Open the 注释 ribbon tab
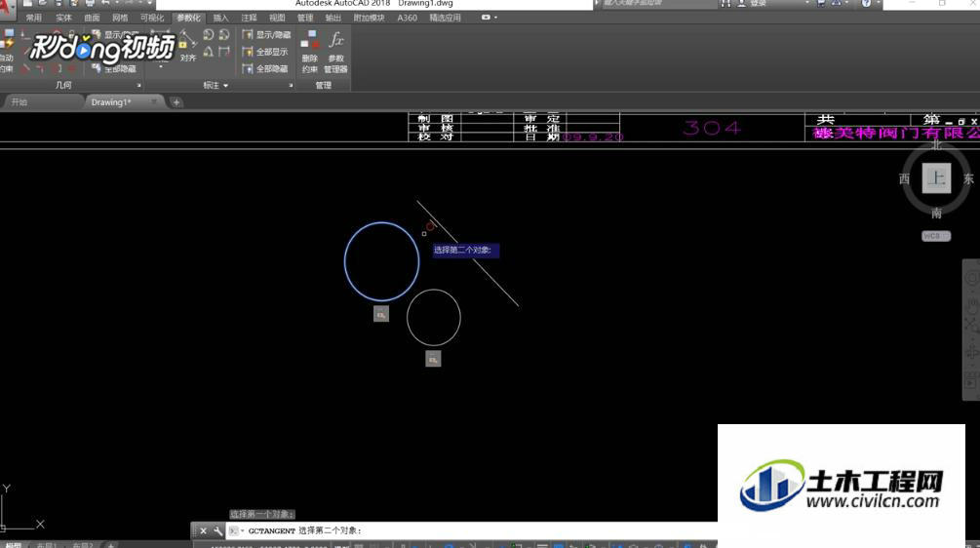The image size is (980, 548). (249, 18)
